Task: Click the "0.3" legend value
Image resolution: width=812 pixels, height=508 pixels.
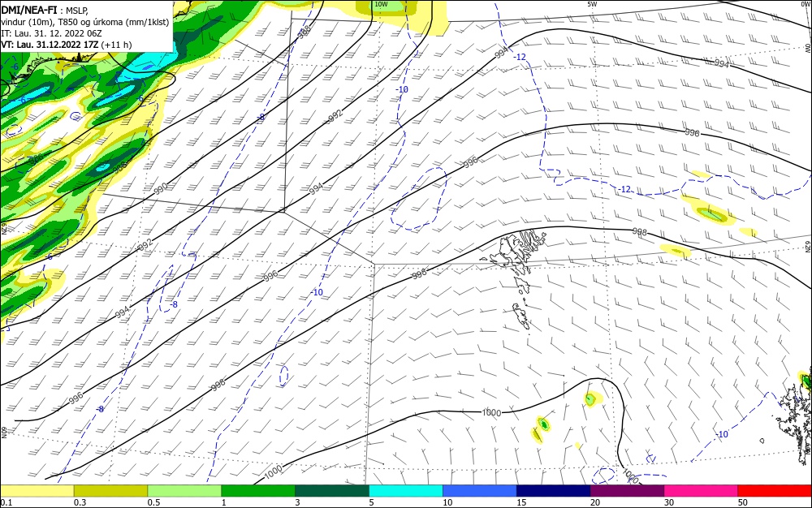Action: point(80,502)
